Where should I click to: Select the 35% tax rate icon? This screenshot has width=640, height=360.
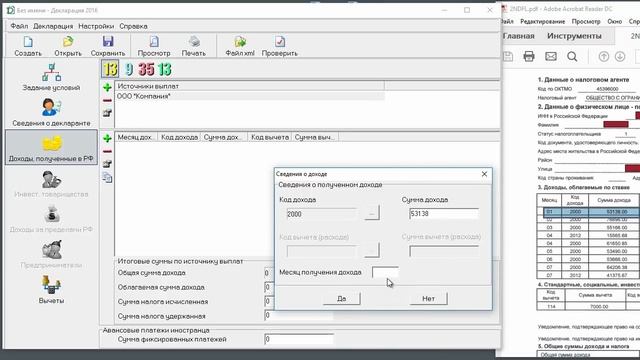point(146,69)
